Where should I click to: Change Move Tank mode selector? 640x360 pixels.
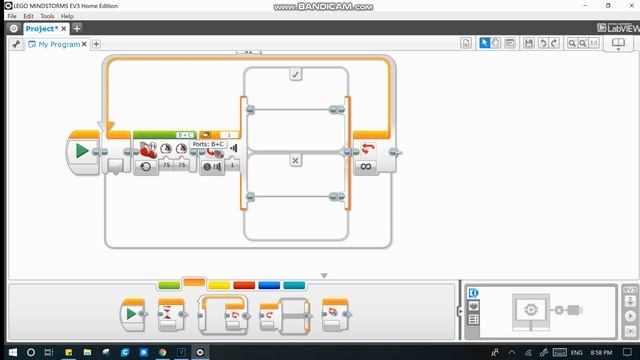pyautogui.click(x=146, y=167)
